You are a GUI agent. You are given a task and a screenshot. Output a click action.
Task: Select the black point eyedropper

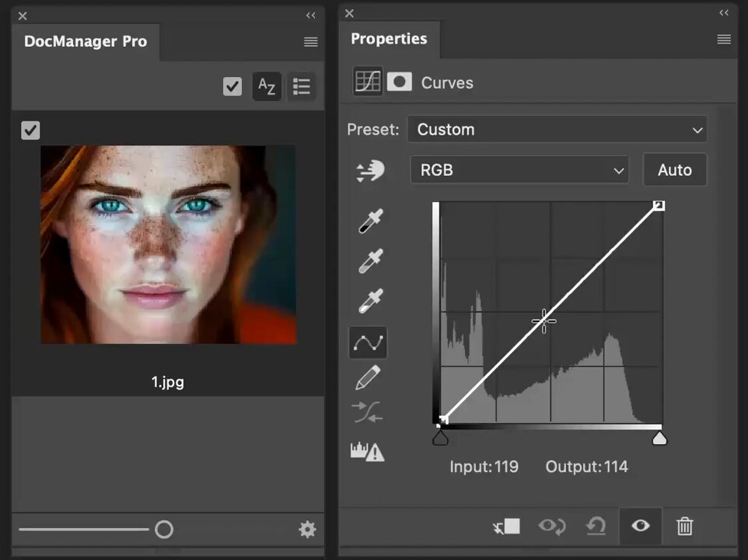[x=370, y=221]
